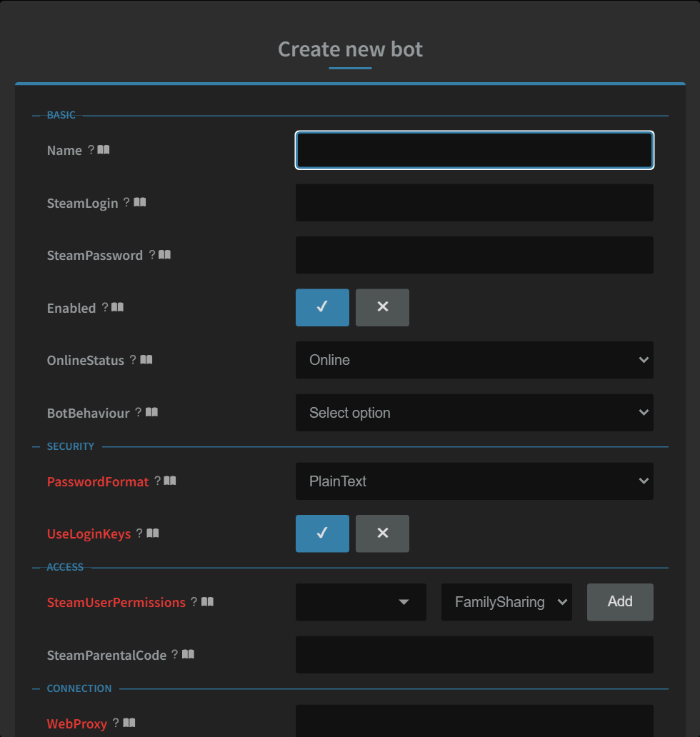
Task: Click into the SteamLogin input field
Action: (x=474, y=203)
